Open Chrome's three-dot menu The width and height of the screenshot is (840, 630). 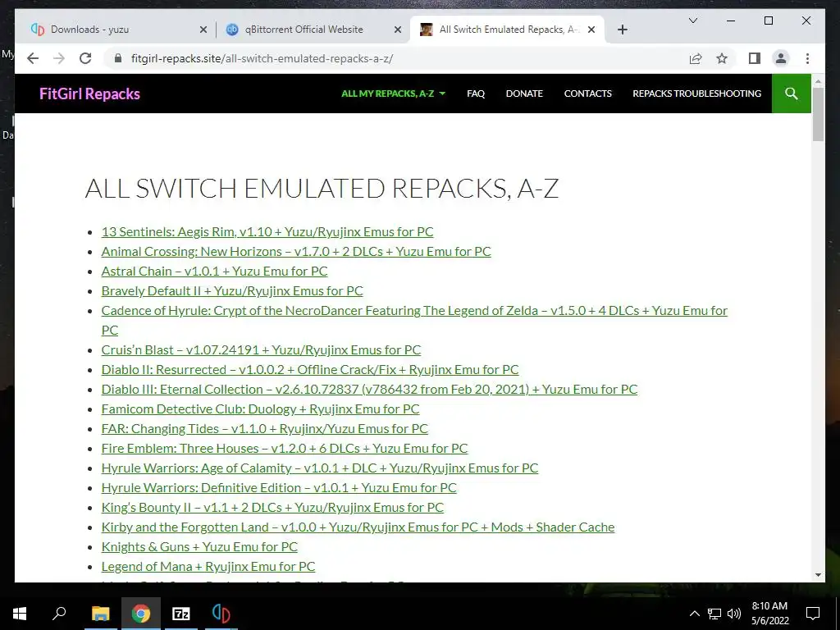[807, 58]
